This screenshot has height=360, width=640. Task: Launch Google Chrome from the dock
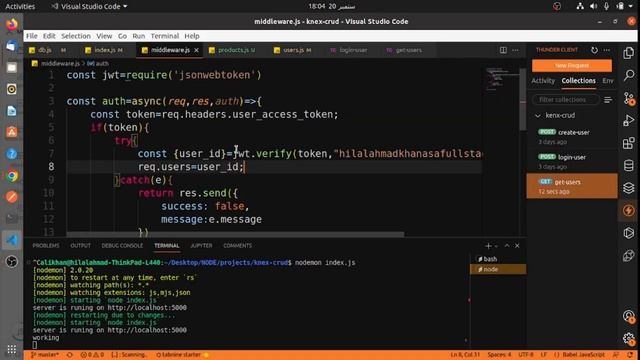pos(12,176)
